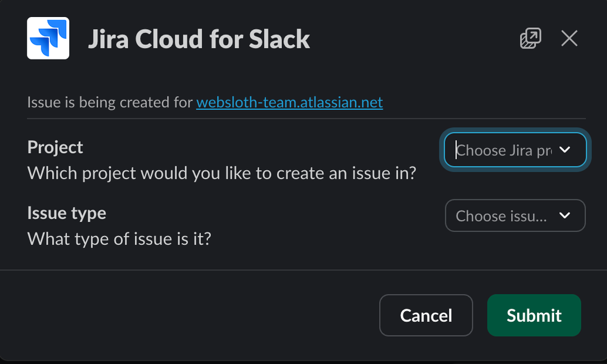Screen dimensions: 607x364
Task: Click the Issue type dropdown chevron arrow
Action: [564, 215]
